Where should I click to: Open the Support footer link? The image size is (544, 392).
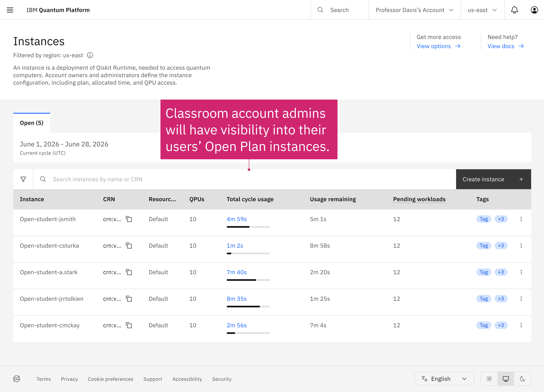tap(153, 379)
